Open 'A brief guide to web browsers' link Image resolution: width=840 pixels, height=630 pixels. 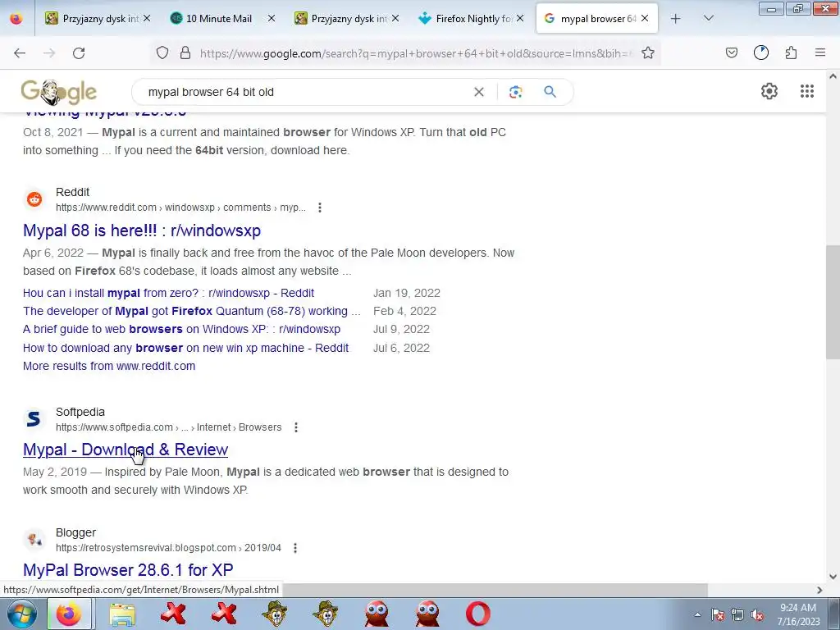[181, 329]
